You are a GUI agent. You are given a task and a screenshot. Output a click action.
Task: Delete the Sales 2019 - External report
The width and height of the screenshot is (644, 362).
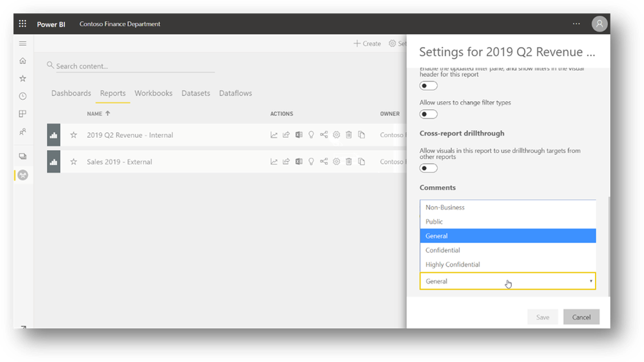349,162
